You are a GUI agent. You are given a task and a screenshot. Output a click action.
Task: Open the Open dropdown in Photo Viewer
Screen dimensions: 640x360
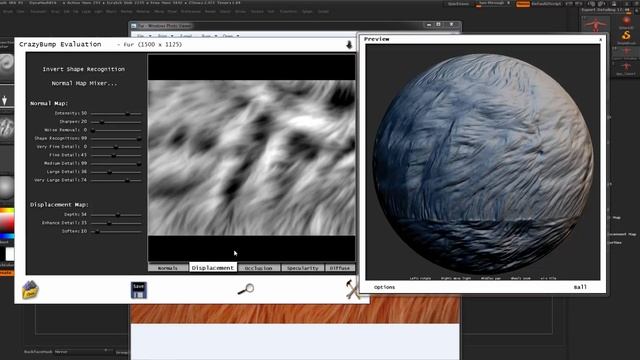[x=230, y=36]
